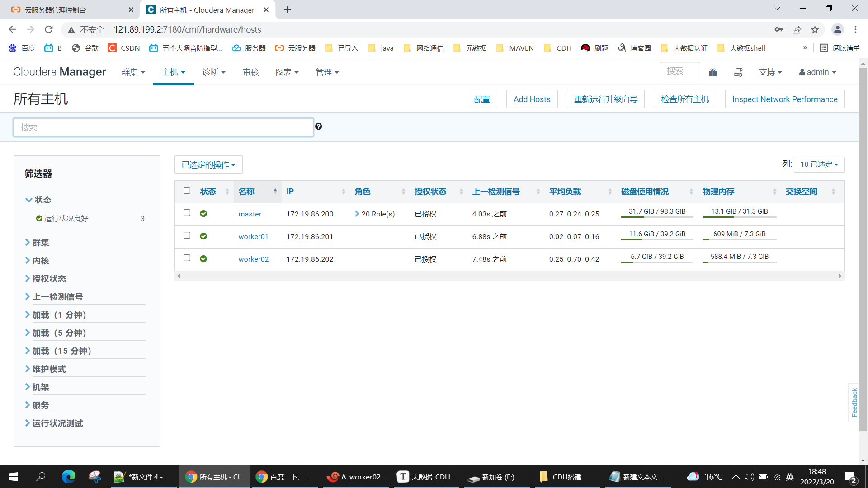Expand master's 20 Role(s) list
Screen dimensions: 868x488
(x=375, y=214)
